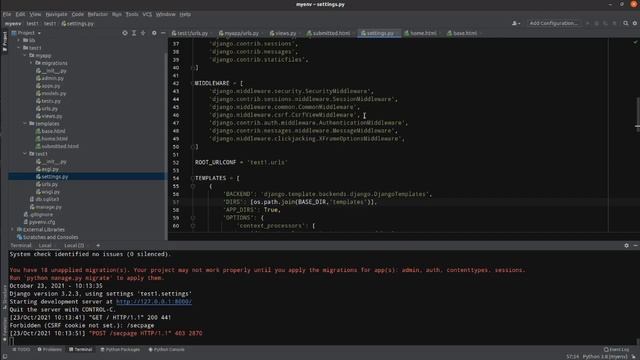The height and width of the screenshot is (360, 640).
Task: Switch to views.py editor tab
Action: click(x=283, y=33)
